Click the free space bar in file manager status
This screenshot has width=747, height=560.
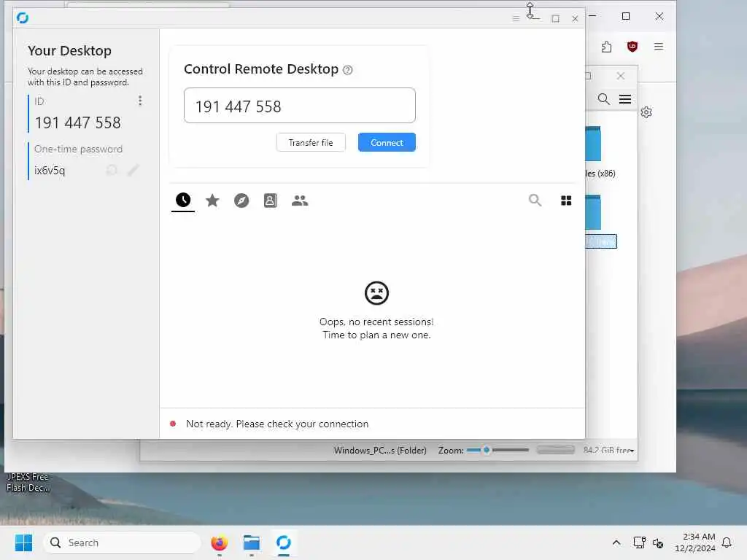(555, 450)
